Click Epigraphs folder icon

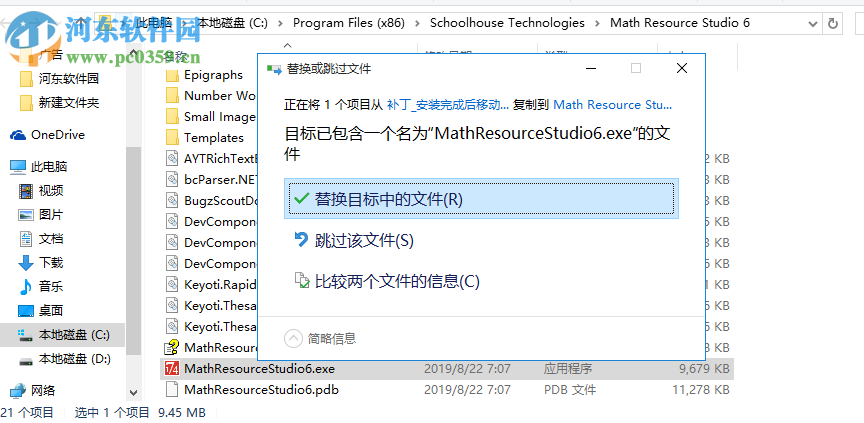click(172, 75)
